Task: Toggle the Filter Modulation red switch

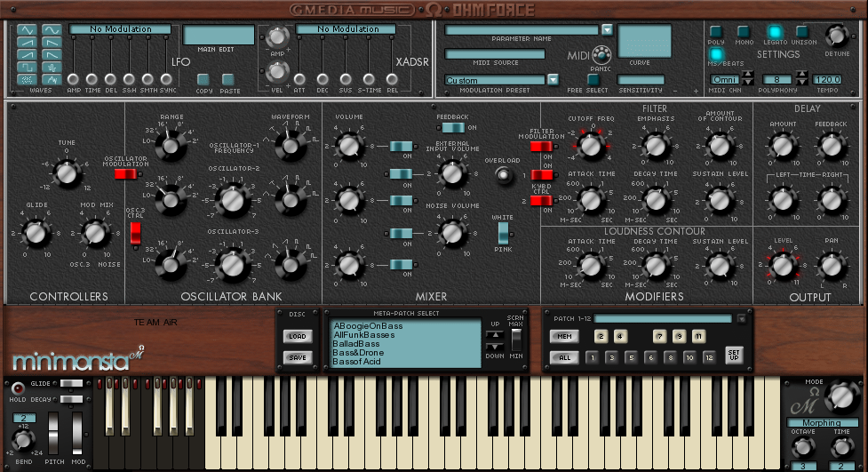Action: point(541,147)
